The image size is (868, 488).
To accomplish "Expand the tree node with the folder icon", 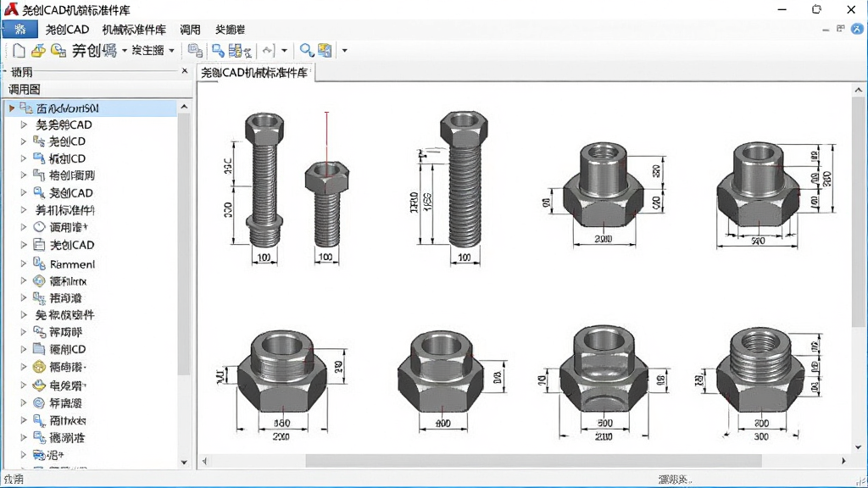I will pos(23,349).
